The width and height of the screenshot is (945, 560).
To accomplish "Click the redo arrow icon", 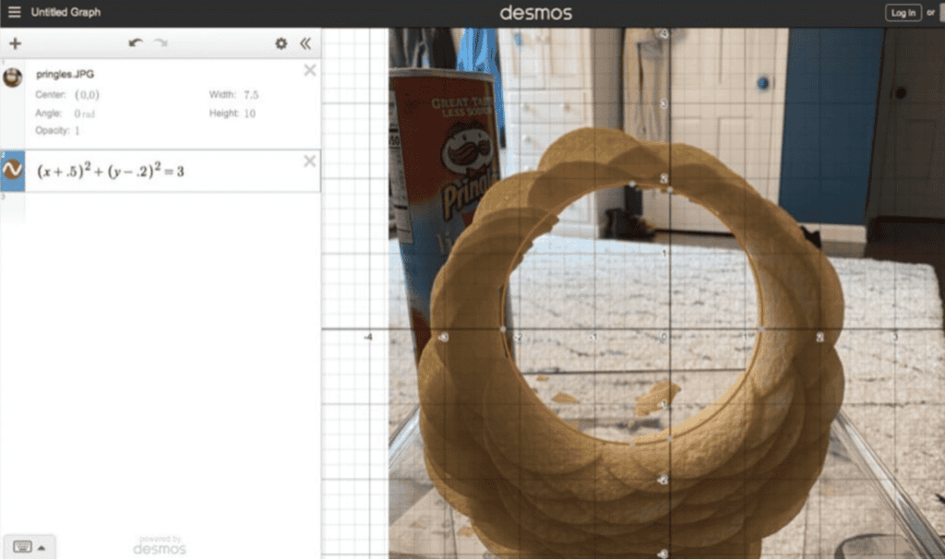I will [161, 43].
